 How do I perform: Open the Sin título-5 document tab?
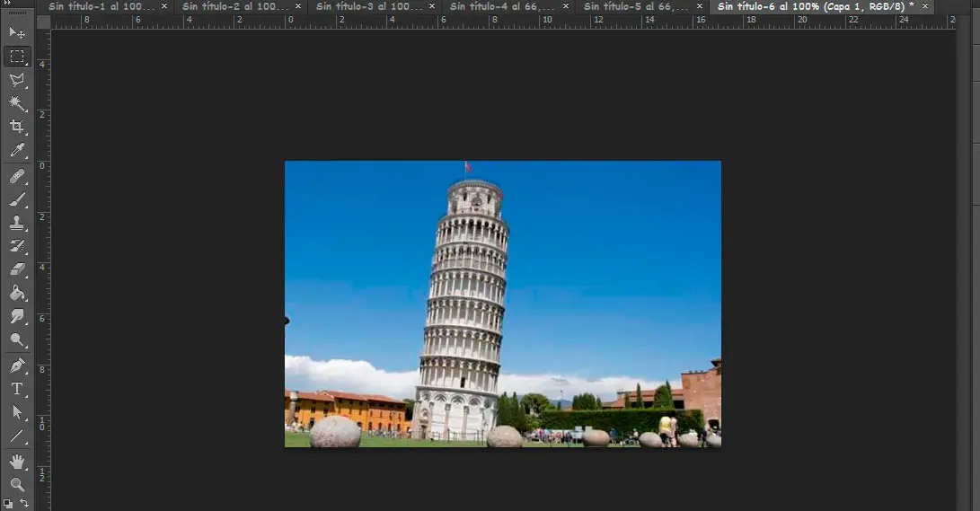pos(636,6)
